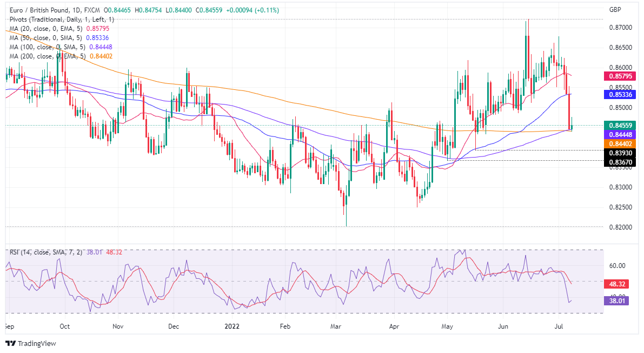Viewport: 644px width, 353px height.
Task: Click the orange 0.84402 price label
Action: tap(620, 143)
